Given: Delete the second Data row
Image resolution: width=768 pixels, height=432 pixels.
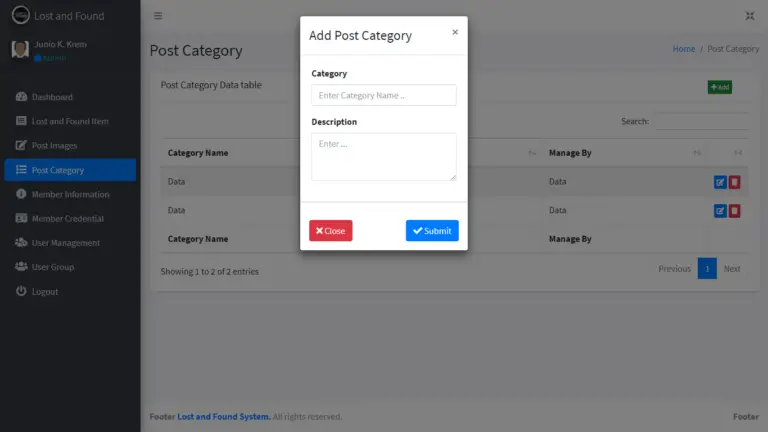Looking at the screenshot, I should pyautogui.click(x=734, y=211).
